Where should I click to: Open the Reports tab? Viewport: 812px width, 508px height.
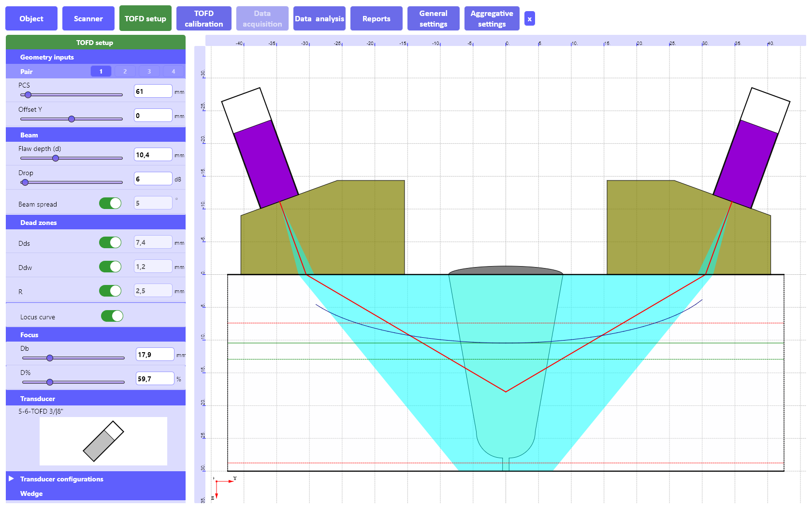pyautogui.click(x=376, y=19)
